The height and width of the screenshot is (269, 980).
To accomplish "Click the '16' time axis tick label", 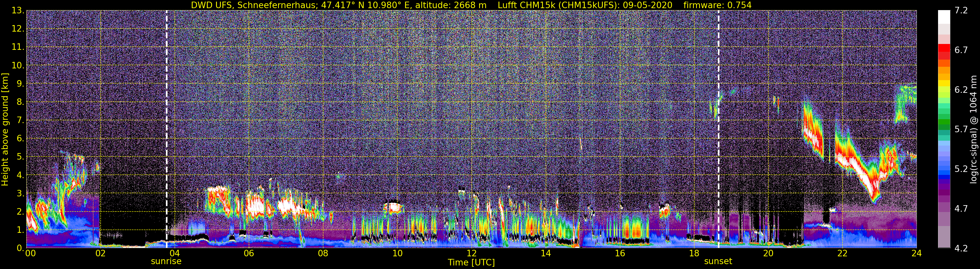I will [x=620, y=253].
